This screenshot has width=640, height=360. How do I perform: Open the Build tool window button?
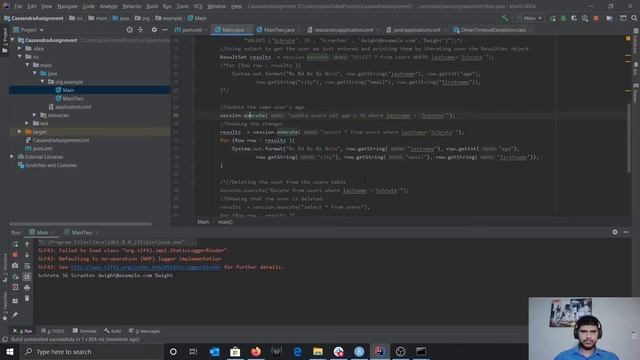click(113, 331)
